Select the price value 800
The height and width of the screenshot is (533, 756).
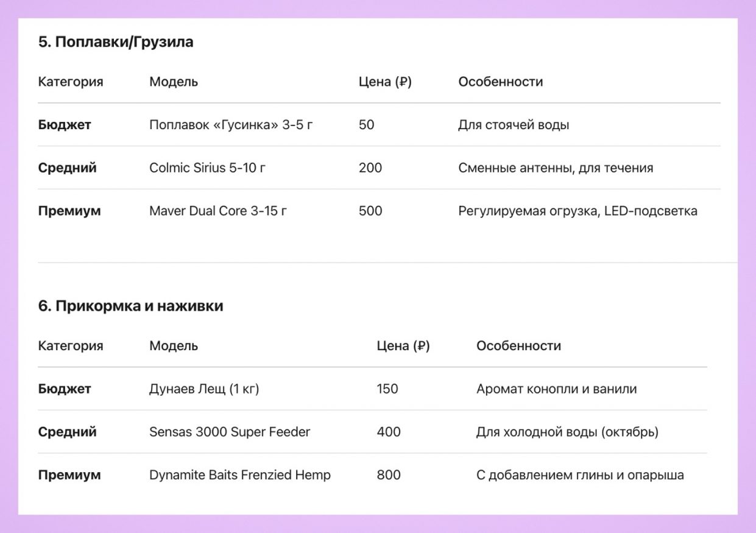click(389, 475)
